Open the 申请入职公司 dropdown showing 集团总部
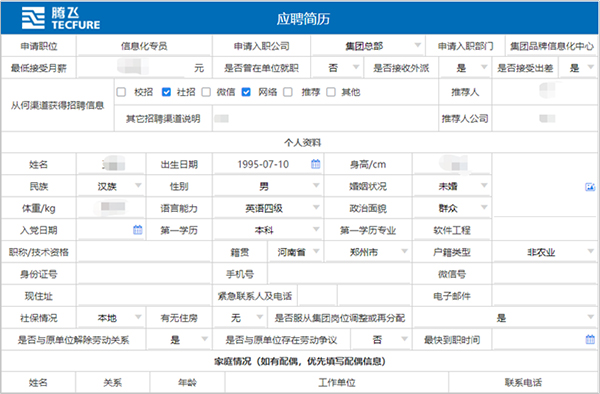Screen dimensions: 600x394 (367, 46)
